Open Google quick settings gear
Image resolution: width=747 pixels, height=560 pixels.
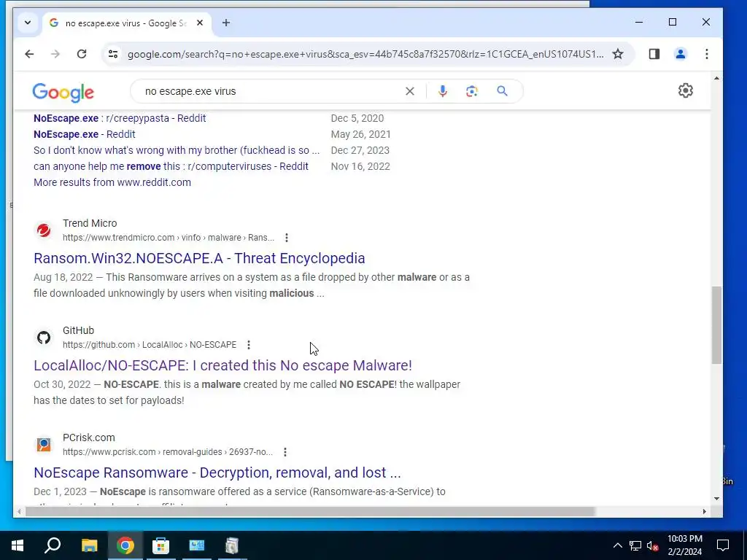tap(685, 90)
